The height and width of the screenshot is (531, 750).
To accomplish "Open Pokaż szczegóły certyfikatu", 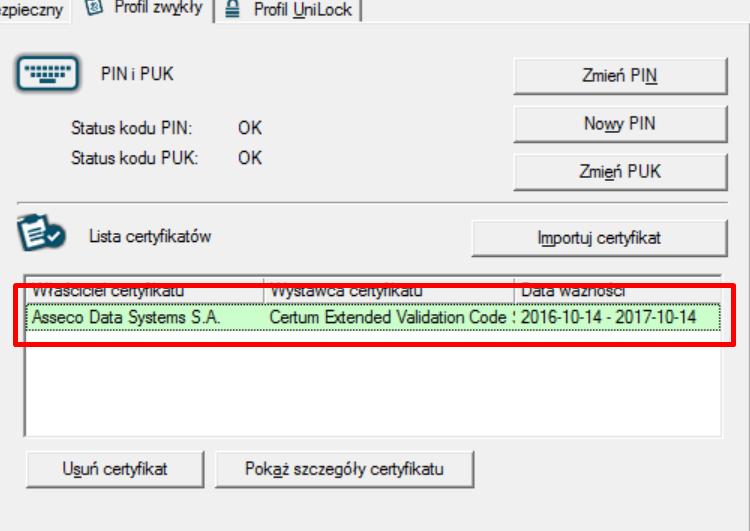I will click(344, 469).
